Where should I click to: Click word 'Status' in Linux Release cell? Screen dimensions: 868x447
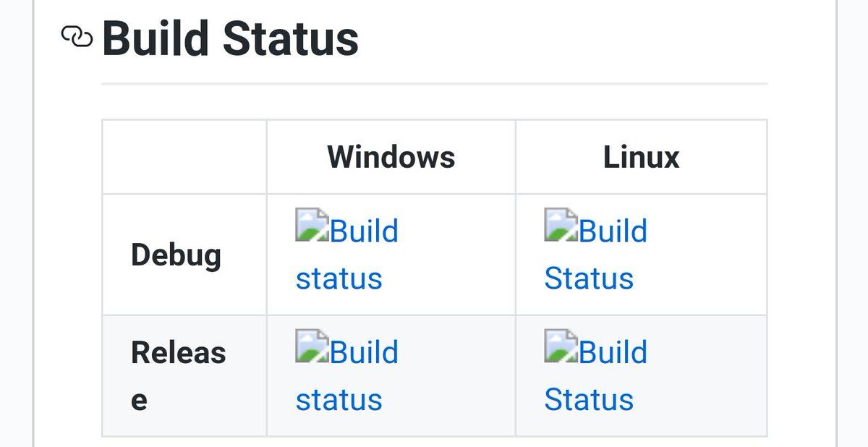pos(589,399)
